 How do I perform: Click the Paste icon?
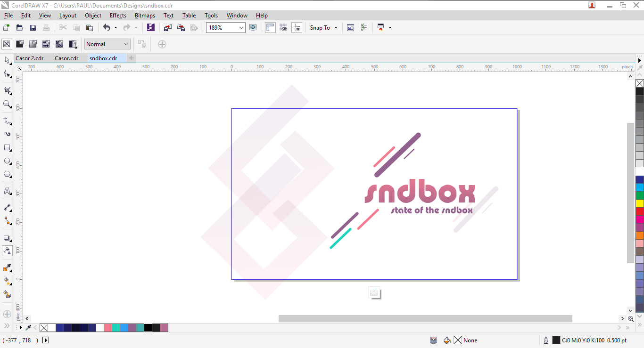tap(90, 28)
